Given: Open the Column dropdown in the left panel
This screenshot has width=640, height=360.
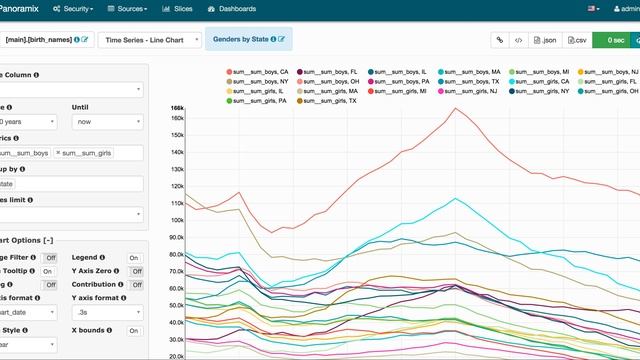Looking at the screenshot, I should [x=71, y=89].
